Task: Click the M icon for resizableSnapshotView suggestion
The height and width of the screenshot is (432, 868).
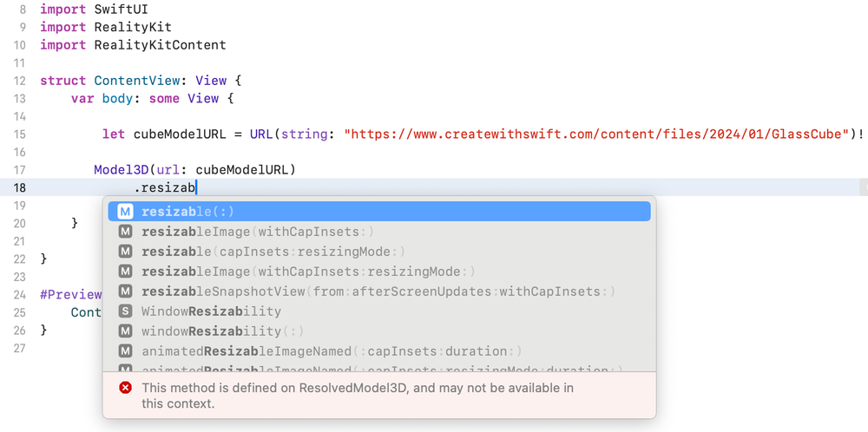Action: (x=126, y=291)
